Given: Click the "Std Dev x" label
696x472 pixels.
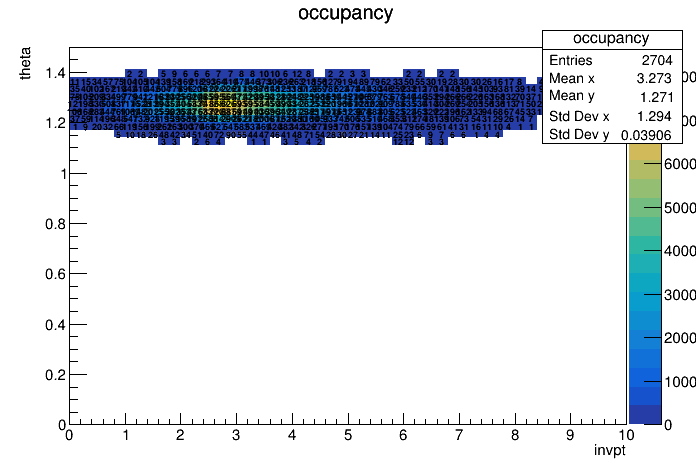Looking at the screenshot, I should [x=579, y=116].
